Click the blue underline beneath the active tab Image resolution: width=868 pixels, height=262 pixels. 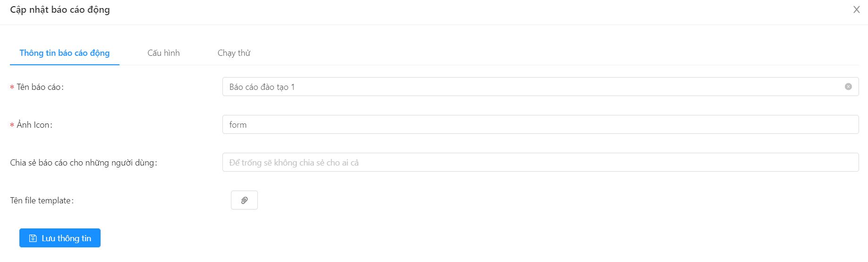coord(65,65)
